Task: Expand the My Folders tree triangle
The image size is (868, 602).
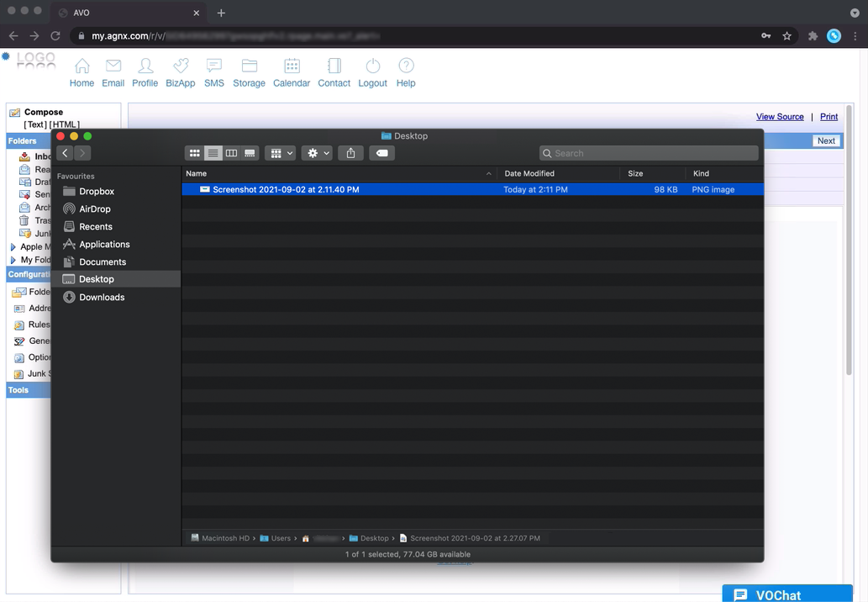Action: (x=13, y=261)
